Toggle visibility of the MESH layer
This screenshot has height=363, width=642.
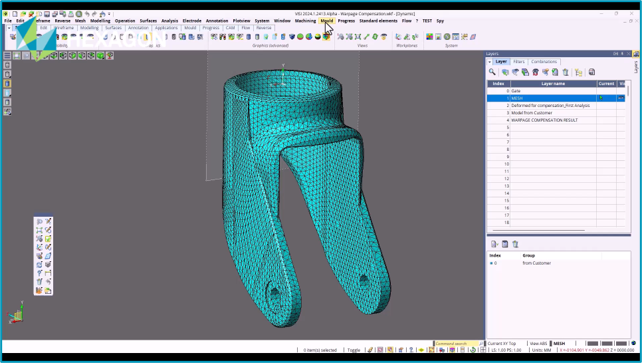(x=621, y=98)
